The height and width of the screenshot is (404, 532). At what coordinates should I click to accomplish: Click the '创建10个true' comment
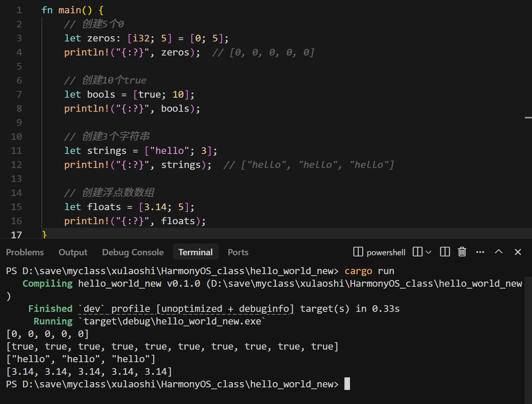105,80
